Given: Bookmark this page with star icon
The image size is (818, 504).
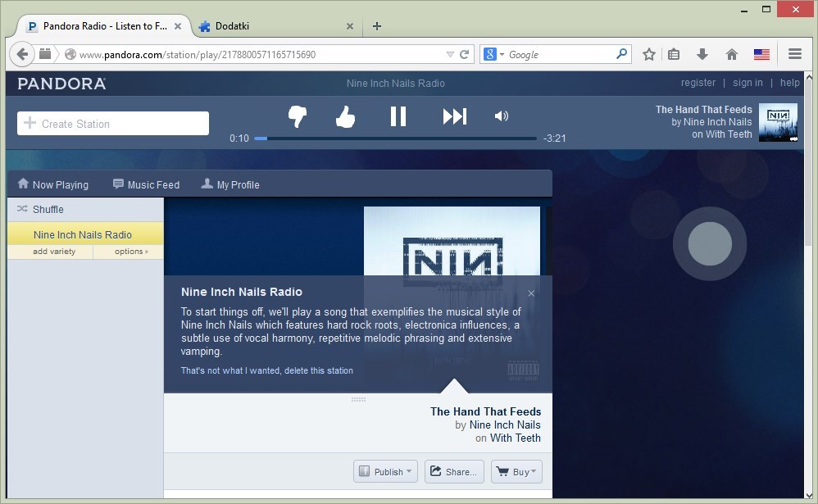Looking at the screenshot, I should [x=648, y=54].
